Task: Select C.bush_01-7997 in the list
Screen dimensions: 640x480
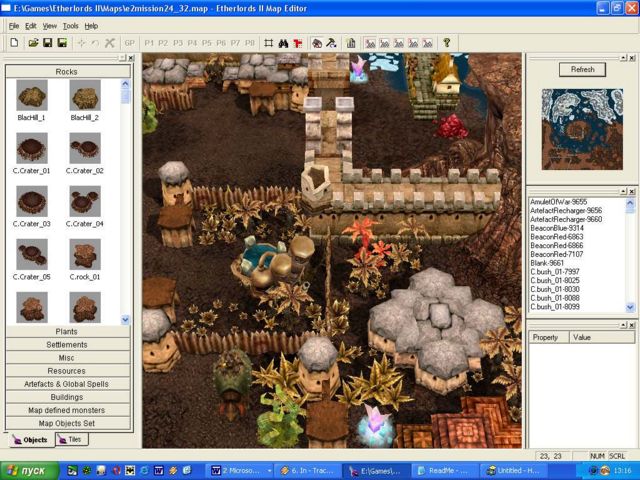Action: 555,271
